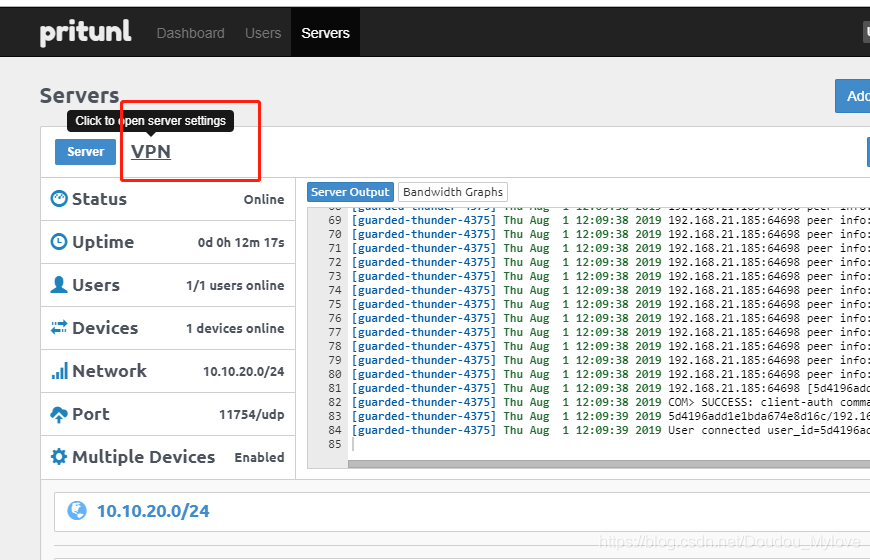
Task: Click the Network signal bars icon
Action: click(59, 370)
